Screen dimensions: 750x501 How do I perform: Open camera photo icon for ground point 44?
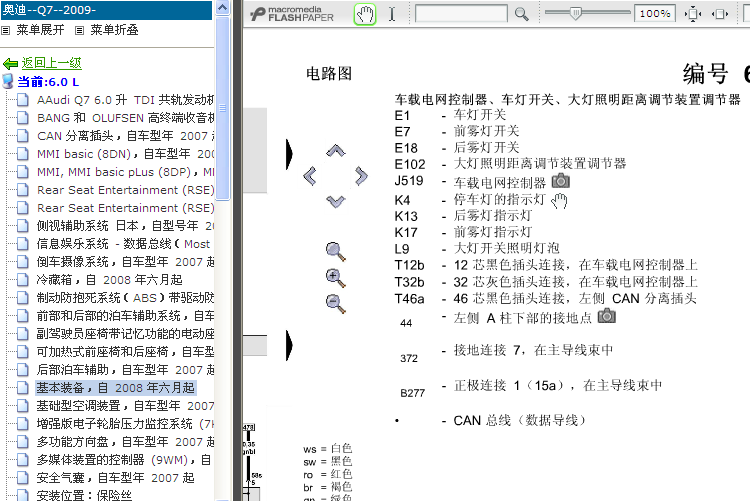[607, 316]
